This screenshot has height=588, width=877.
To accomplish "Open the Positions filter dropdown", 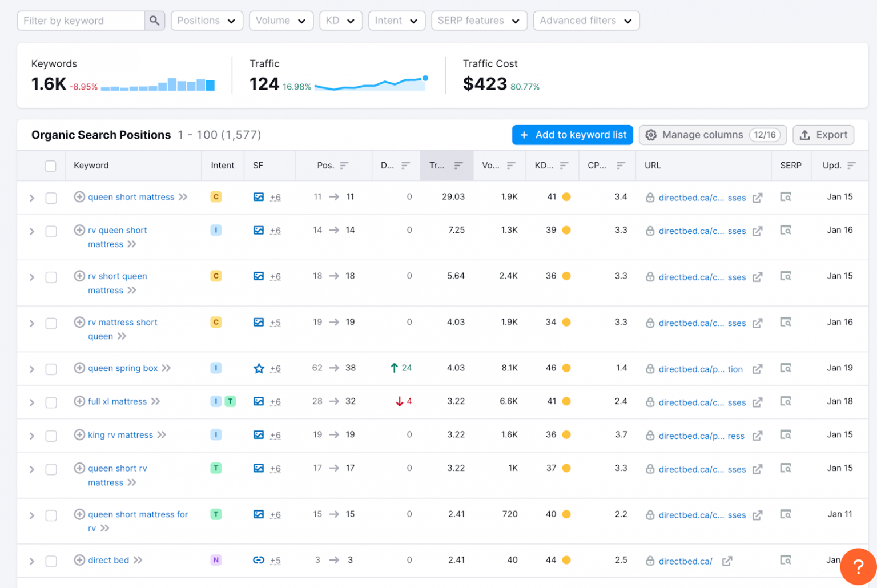I will coord(207,21).
